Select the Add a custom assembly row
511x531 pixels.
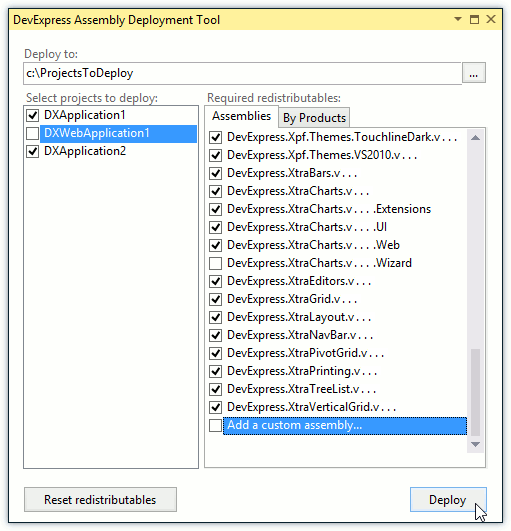pos(345,426)
